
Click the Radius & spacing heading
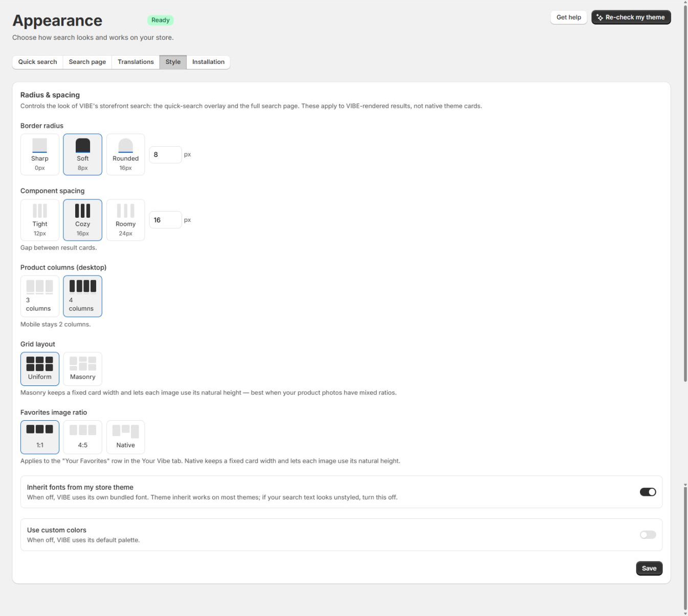click(50, 95)
